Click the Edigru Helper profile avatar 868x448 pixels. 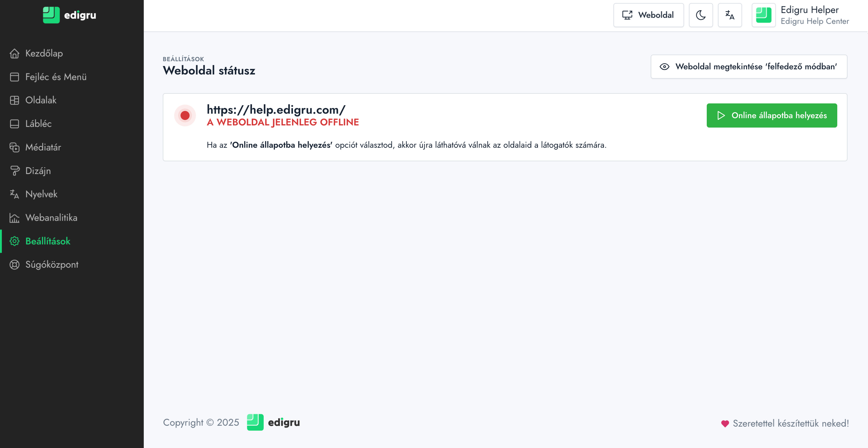pos(763,15)
